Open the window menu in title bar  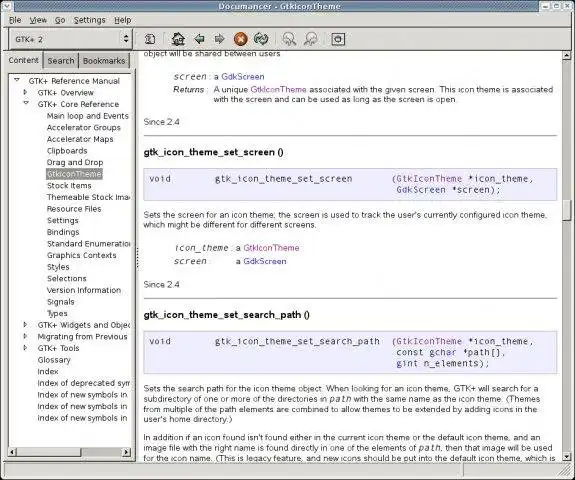7,6
